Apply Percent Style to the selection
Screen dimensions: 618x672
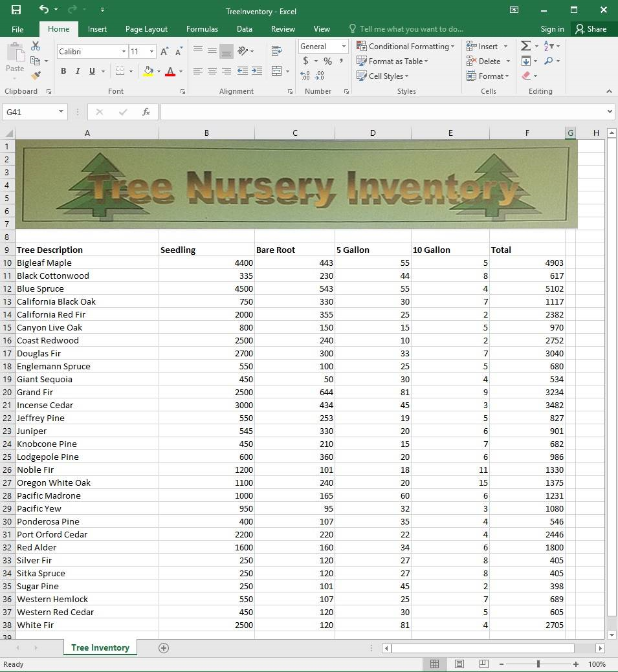coord(327,61)
